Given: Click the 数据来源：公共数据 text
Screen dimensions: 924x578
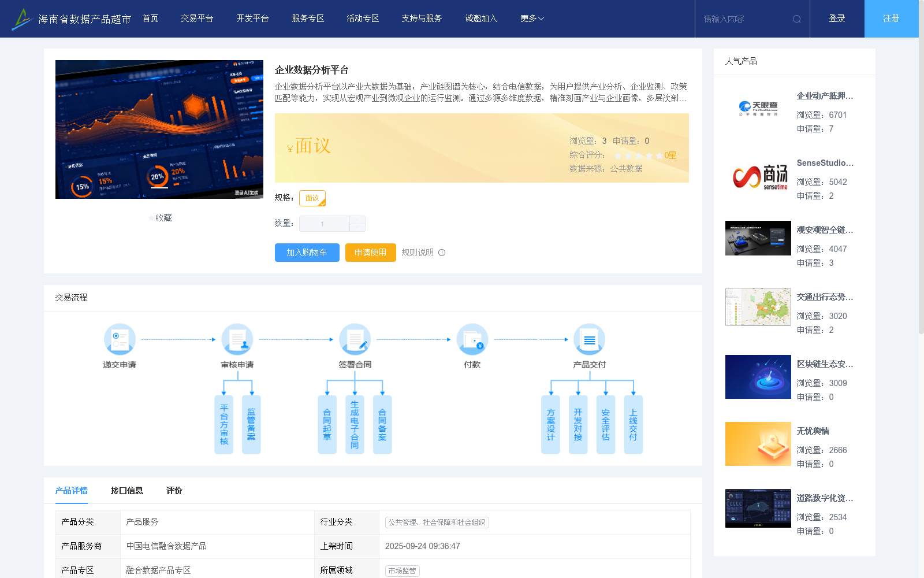Looking at the screenshot, I should click(606, 169).
